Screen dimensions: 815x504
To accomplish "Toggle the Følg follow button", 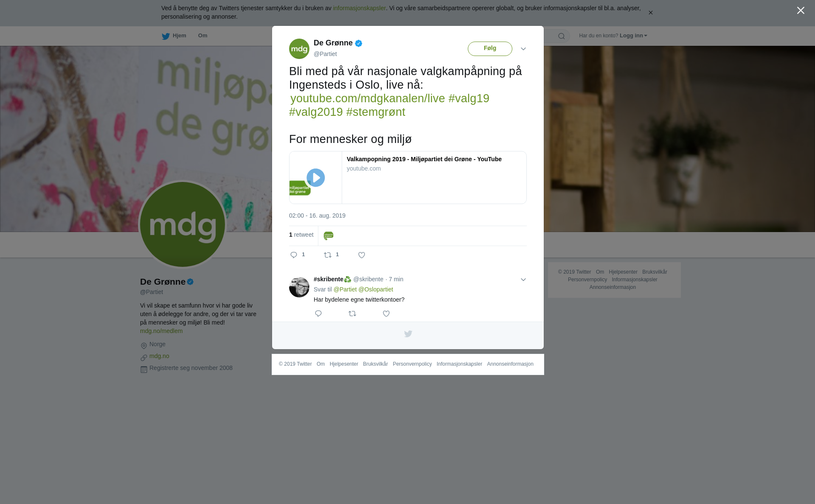I will coord(490,48).
